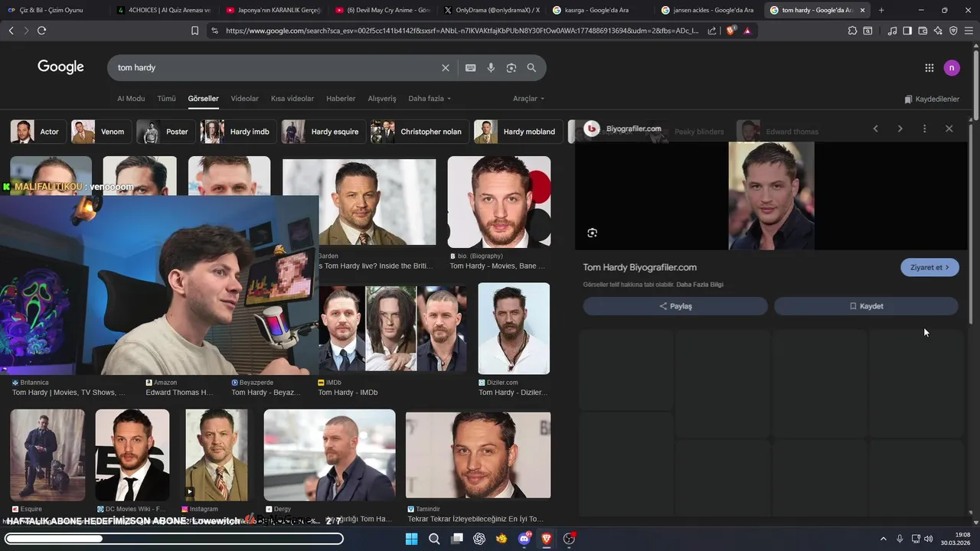Viewport: 980px width, 551px height.
Task: Open Brave playlist music note icon
Action: click(x=892, y=31)
